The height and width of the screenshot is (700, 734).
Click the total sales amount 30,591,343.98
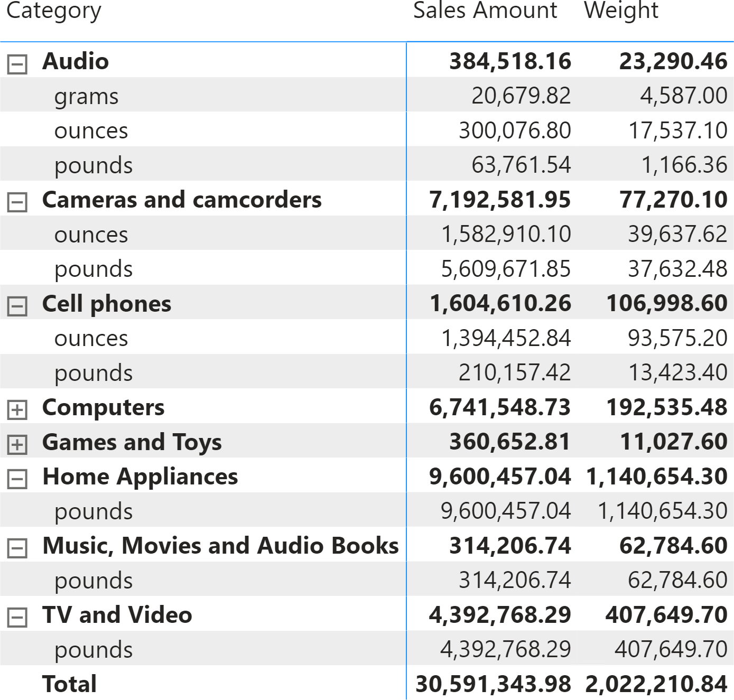[493, 684]
